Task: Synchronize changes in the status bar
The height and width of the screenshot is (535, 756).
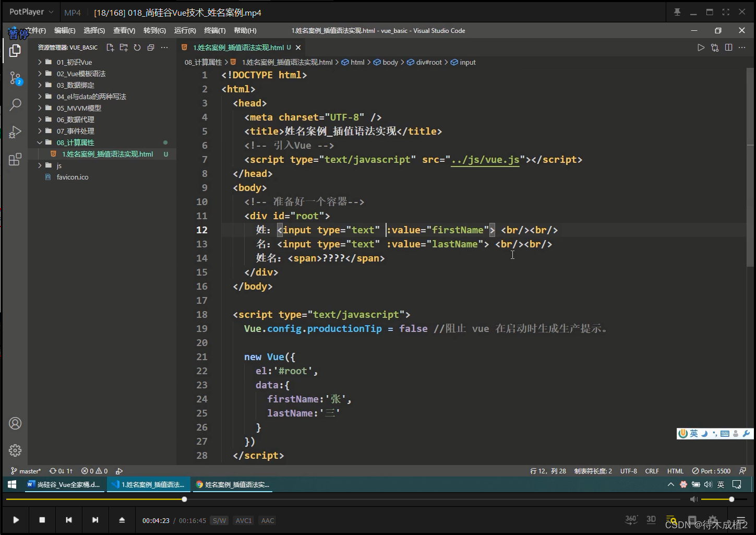Action: click(61, 471)
